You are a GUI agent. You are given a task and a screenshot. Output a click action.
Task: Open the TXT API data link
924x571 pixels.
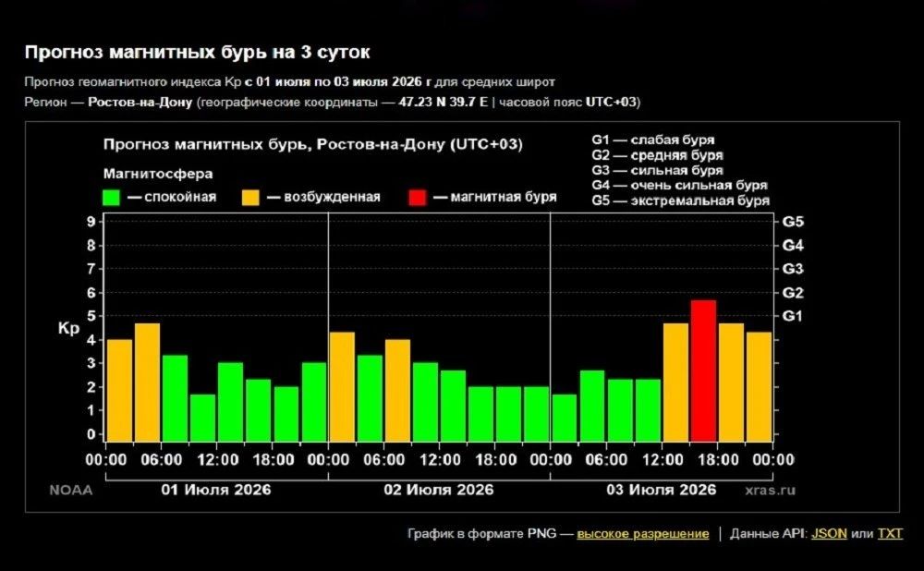click(889, 534)
